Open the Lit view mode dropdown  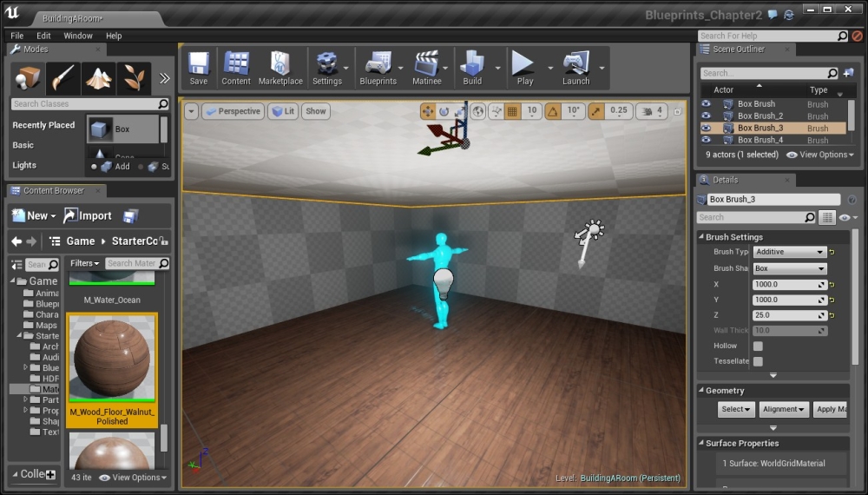(x=284, y=111)
